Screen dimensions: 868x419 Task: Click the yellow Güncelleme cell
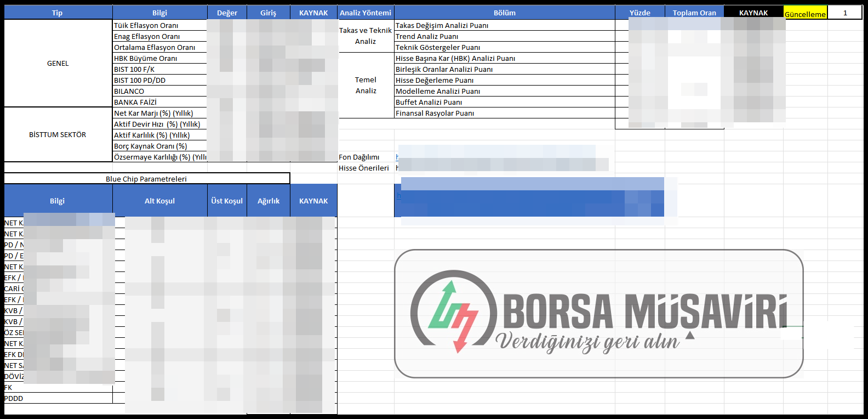pyautogui.click(x=805, y=14)
